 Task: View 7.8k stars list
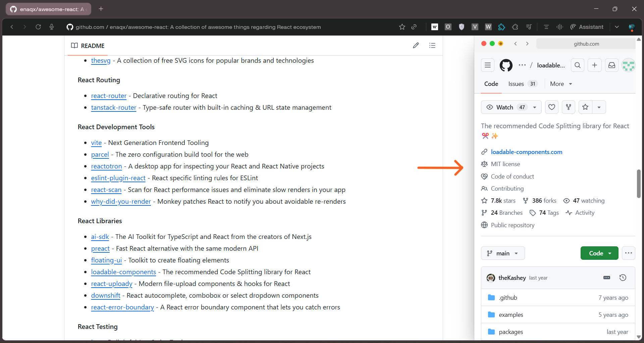point(499,201)
